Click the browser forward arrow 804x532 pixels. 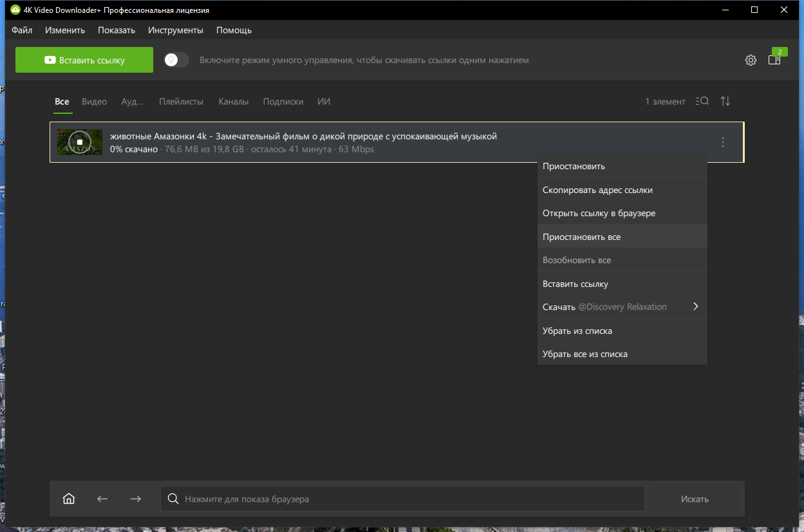[135, 499]
